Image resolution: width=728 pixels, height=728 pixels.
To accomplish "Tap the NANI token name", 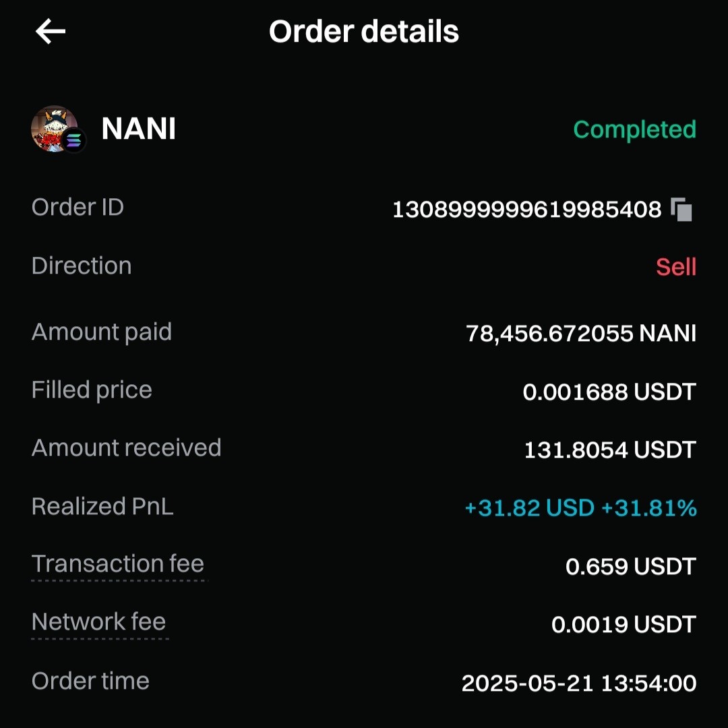I will pos(138,129).
